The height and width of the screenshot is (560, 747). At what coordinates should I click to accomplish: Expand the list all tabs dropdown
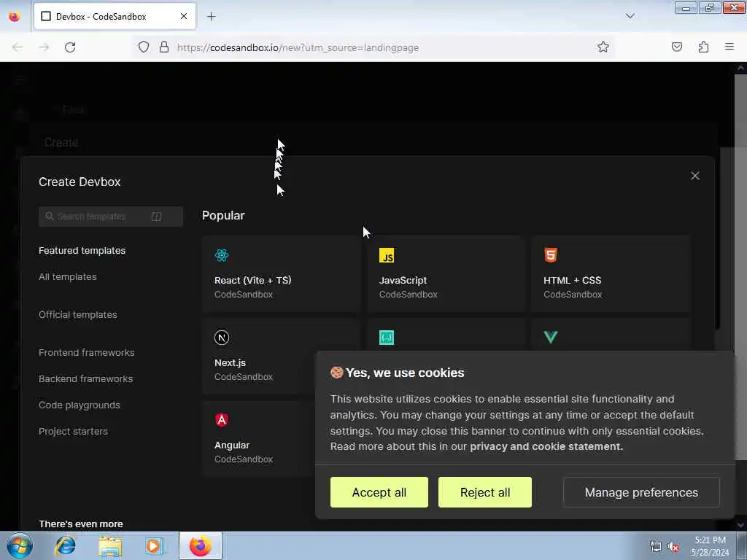(x=630, y=16)
